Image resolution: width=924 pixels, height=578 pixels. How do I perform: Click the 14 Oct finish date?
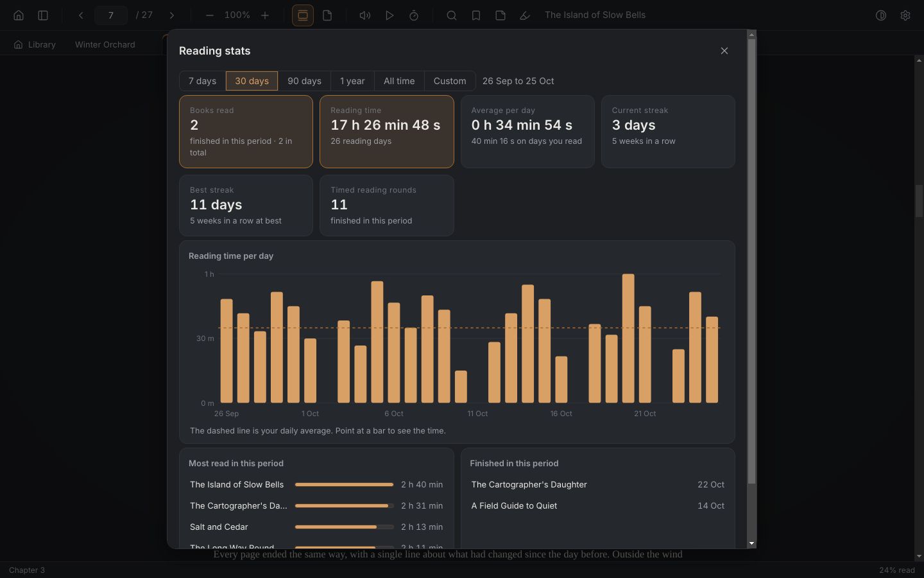click(711, 506)
